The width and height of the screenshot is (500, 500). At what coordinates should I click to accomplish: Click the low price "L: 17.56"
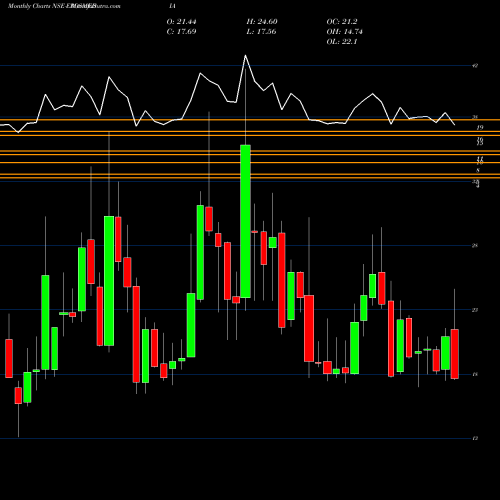click(x=261, y=32)
